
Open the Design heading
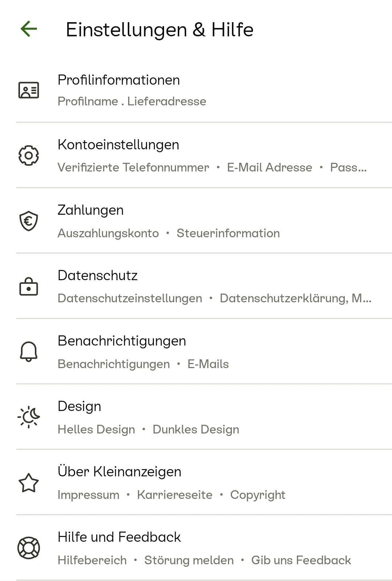coord(79,406)
